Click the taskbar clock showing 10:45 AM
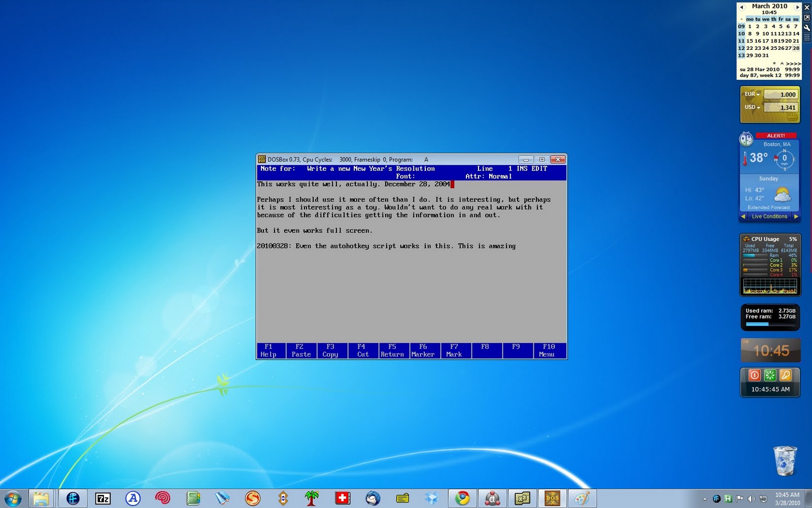 click(x=787, y=498)
